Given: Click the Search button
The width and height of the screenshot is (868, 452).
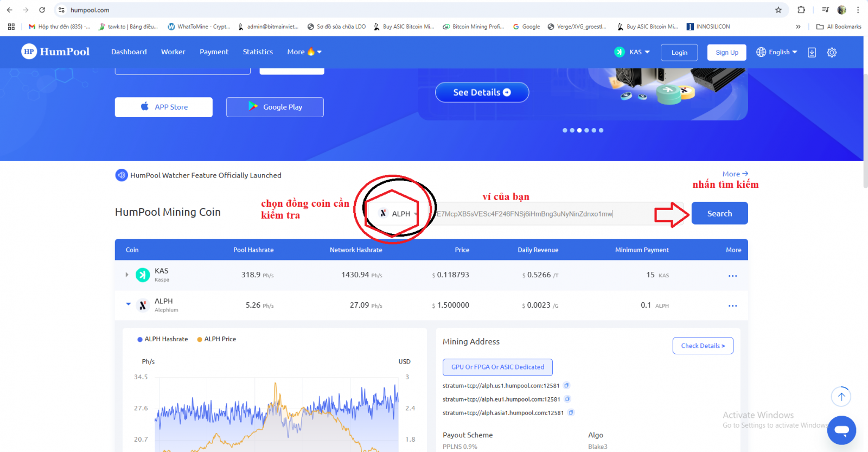Looking at the screenshot, I should point(720,213).
